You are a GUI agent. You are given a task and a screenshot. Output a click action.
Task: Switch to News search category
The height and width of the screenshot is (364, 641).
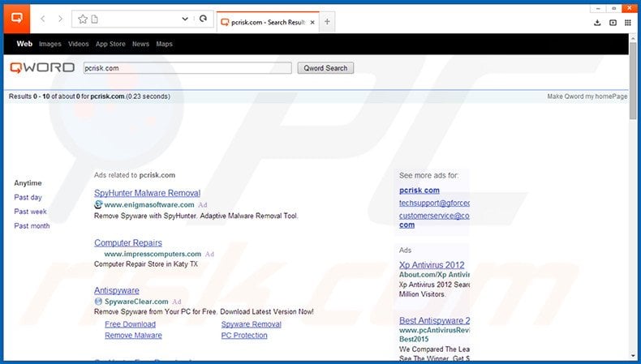pos(140,44)
